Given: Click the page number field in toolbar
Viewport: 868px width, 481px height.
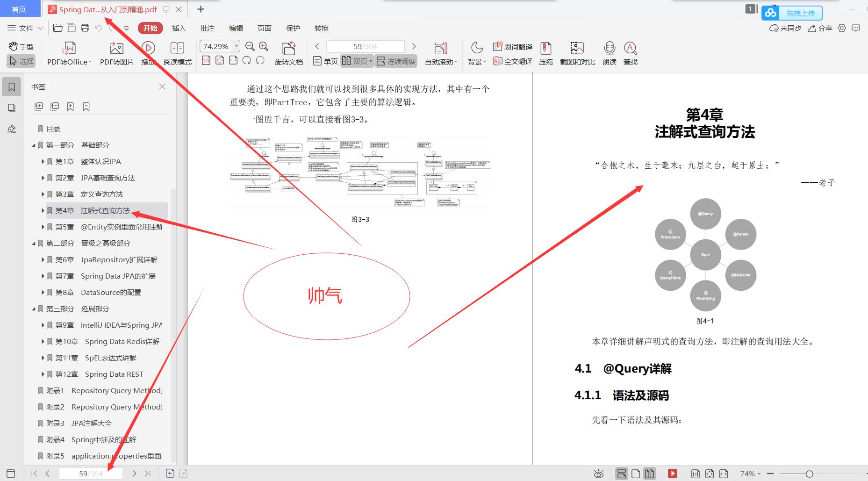Looking at the screenshot, I should [365, 46].
